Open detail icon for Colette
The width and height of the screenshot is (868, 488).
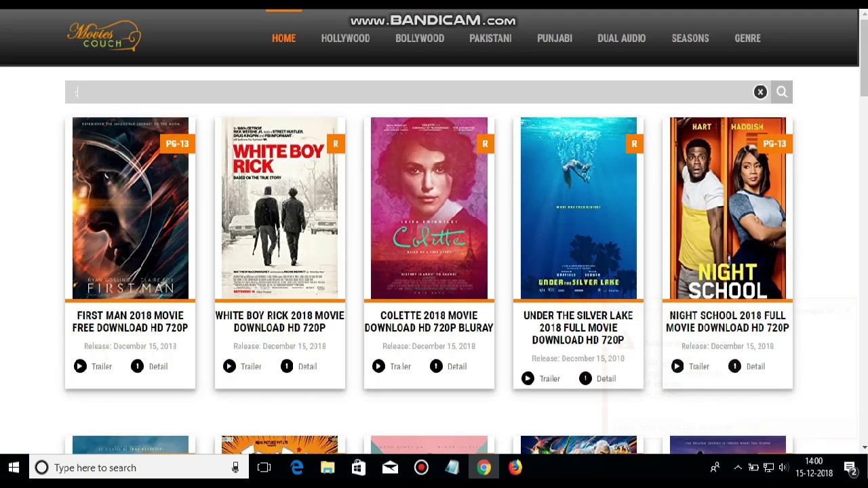[436, 366]
